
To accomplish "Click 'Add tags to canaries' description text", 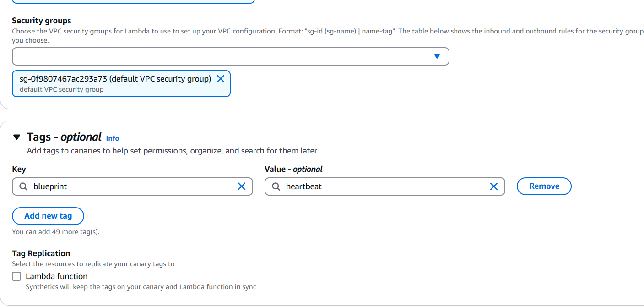I will (173, 150).
